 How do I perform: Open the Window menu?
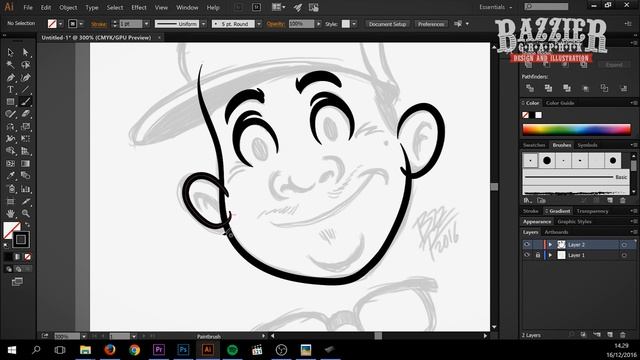[x=187, y=8]
